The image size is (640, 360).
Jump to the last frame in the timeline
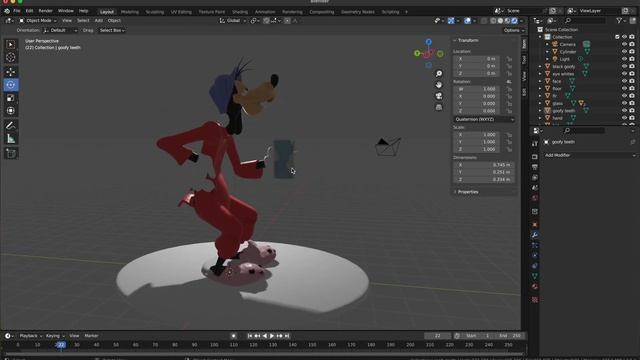(287, 336)
